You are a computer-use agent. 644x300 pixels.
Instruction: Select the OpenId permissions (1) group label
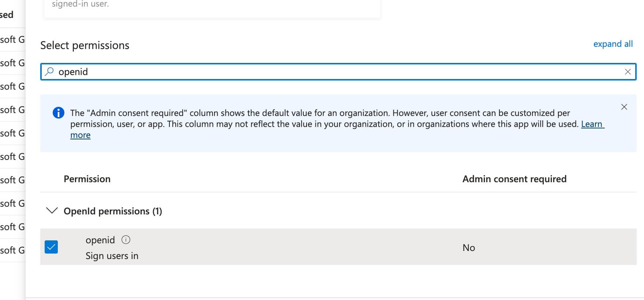[113, 211]
